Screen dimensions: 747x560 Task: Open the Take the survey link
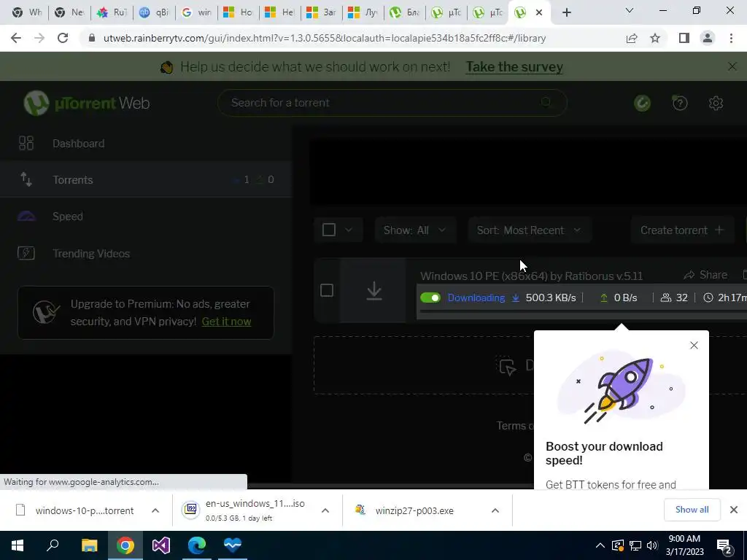[x=514, y=66]
